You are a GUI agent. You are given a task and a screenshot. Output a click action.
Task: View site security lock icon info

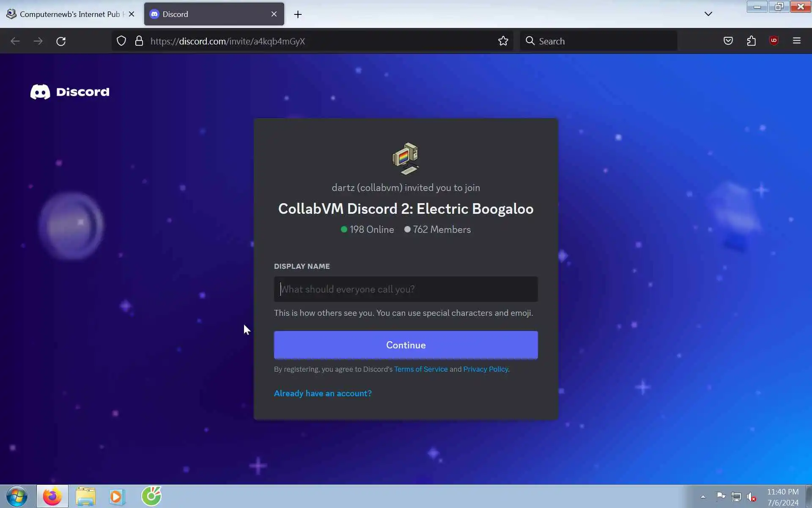pos(139,41)
